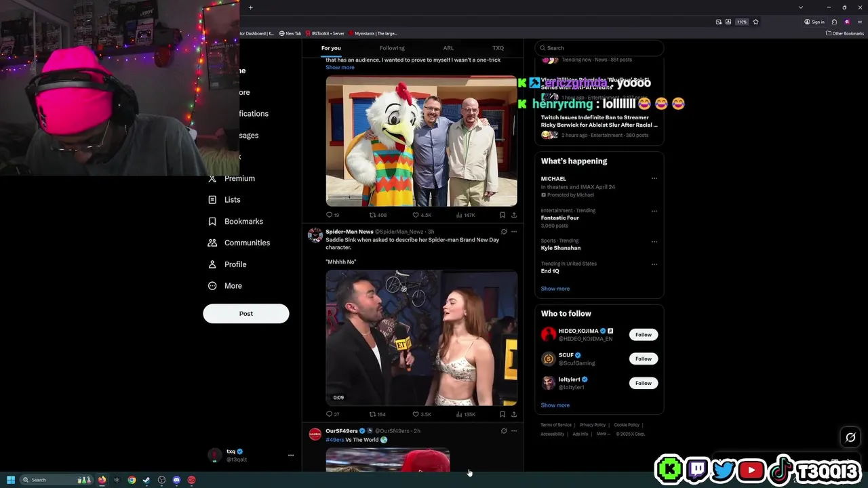The width and height of the screenshot is (868, 488).
Task: Open the TXQ timeline tab
Action: click(498, 48)
